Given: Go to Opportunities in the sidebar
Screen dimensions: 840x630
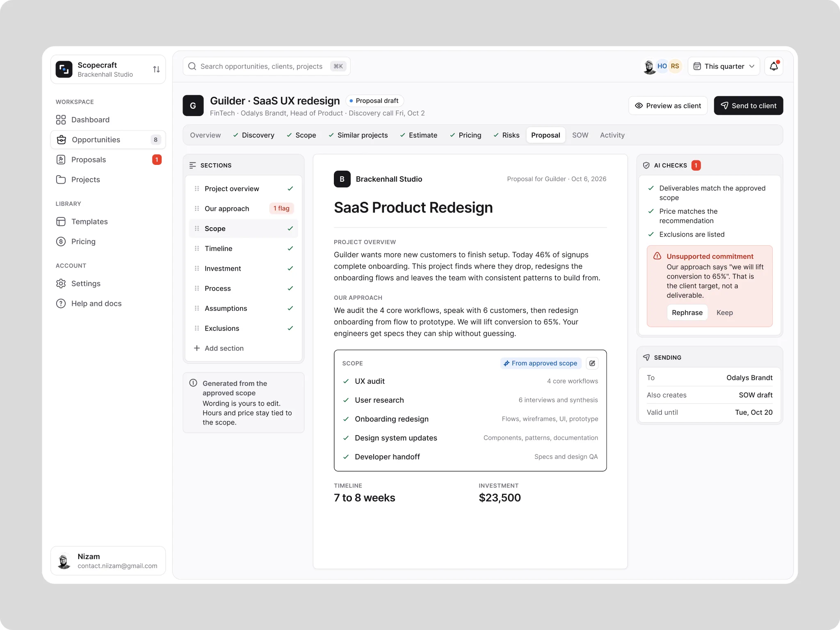Looking at the screenshot, I should click(x=108, y=140).
